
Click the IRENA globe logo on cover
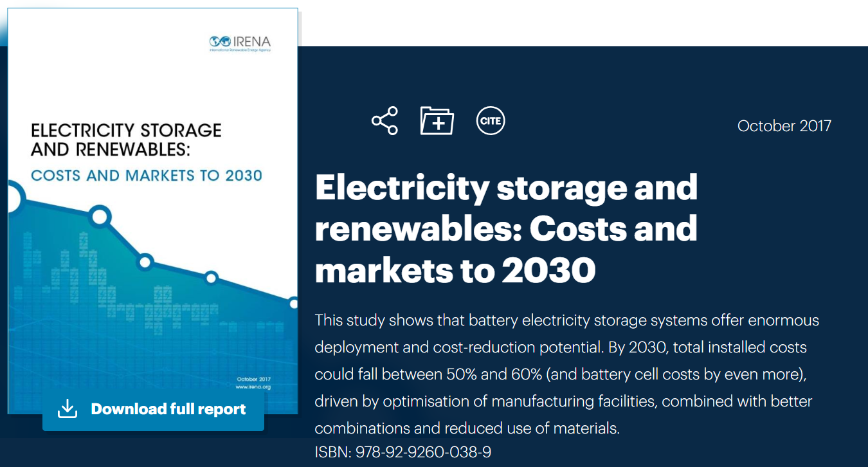[220, 41]
